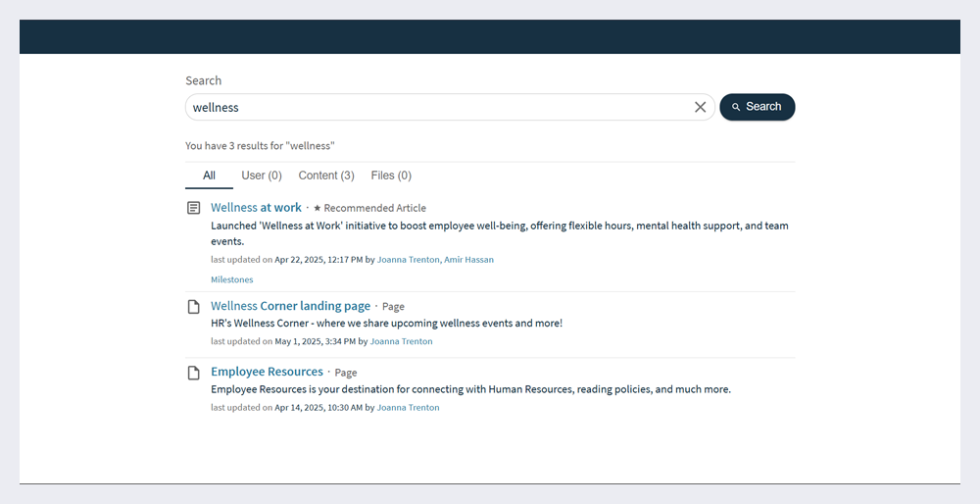Open the Employee Resources page link
980x504 pixels.
[x=267, y=372]
